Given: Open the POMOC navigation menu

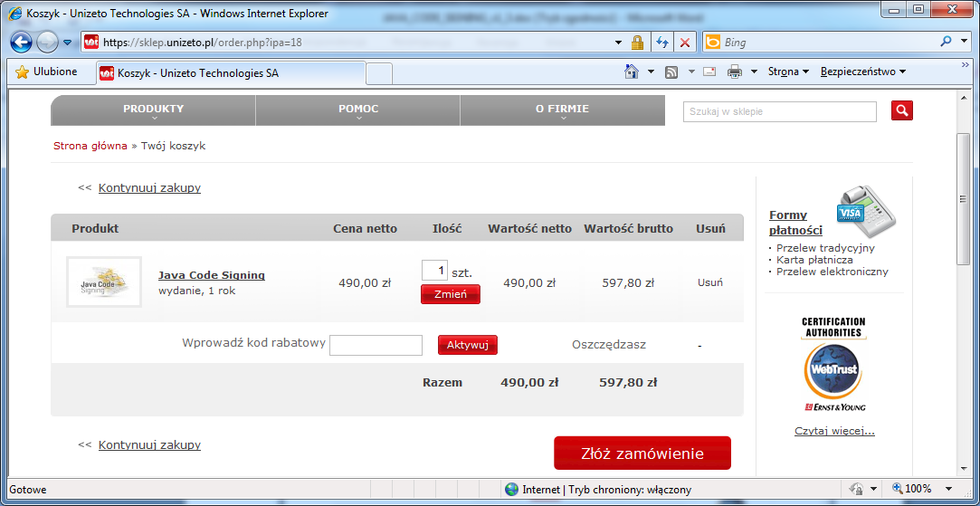Looking at the screenshot, I should (358, 110).
